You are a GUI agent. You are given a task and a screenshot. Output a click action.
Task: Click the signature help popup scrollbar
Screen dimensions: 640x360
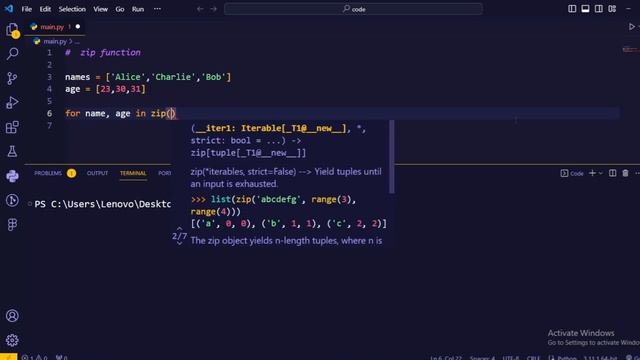click(x=391, y=157)
